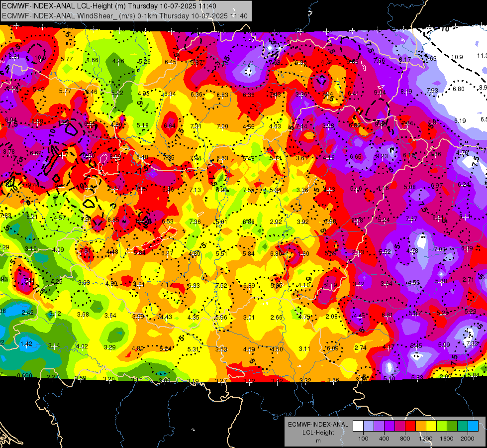
Task: Click the 400 tick label in legend
Action: pyautogui.click(x=384, y=439)
